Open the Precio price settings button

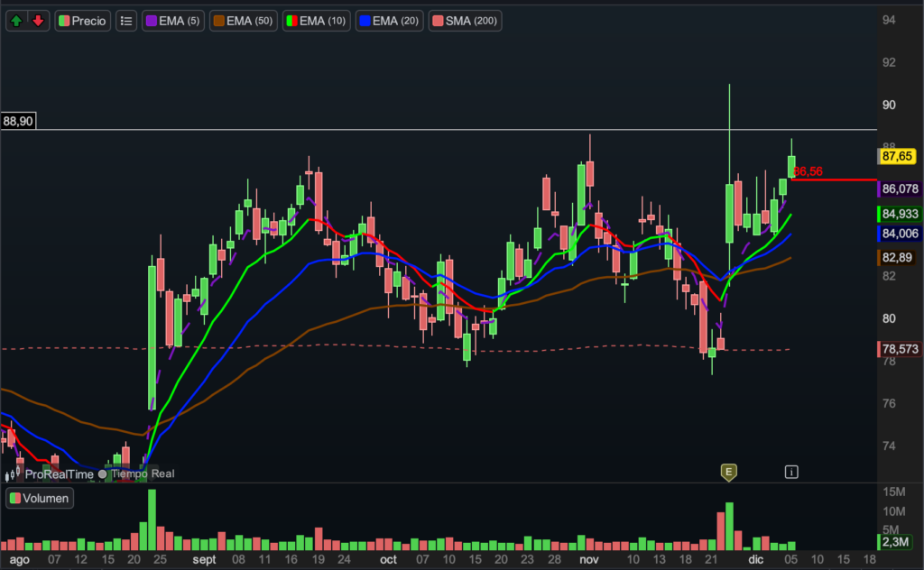(x=82, y=20)
